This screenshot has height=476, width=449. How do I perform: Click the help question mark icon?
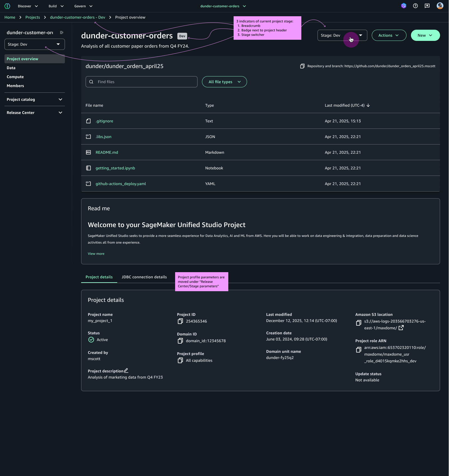coord(415,6)
